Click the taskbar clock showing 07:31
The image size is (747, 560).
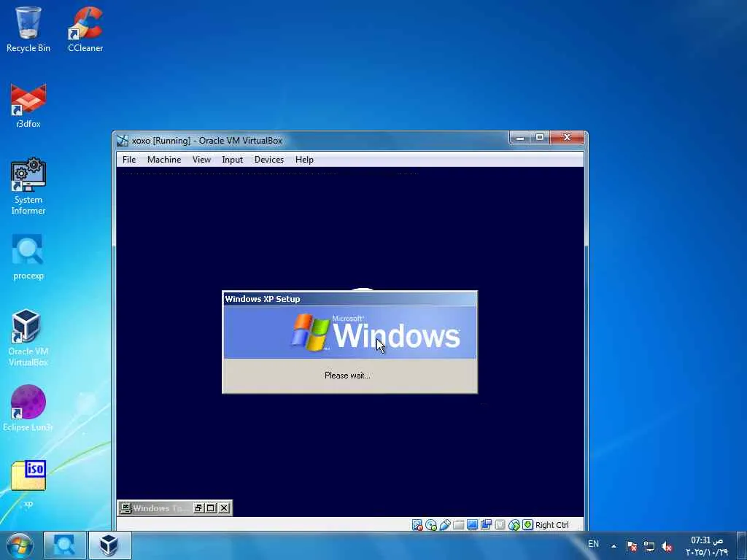707,545
